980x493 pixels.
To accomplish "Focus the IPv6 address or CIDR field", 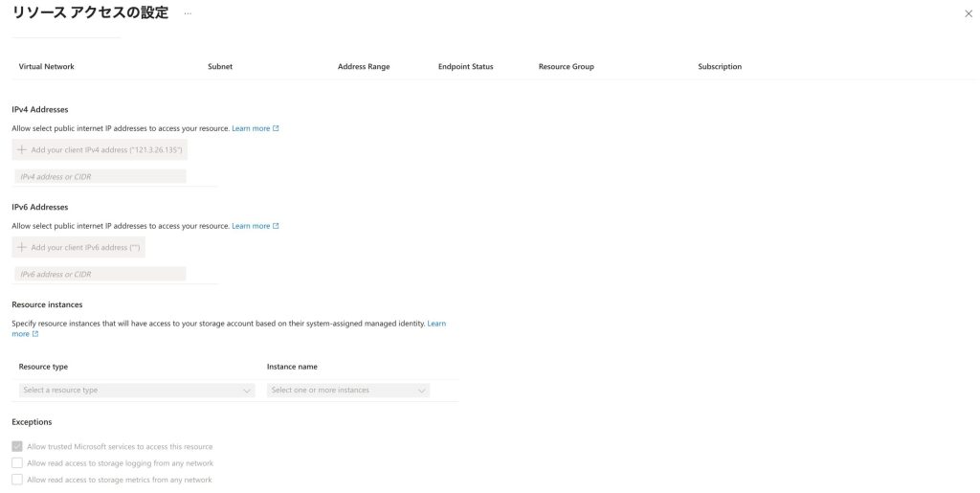I will pos(100,275).
